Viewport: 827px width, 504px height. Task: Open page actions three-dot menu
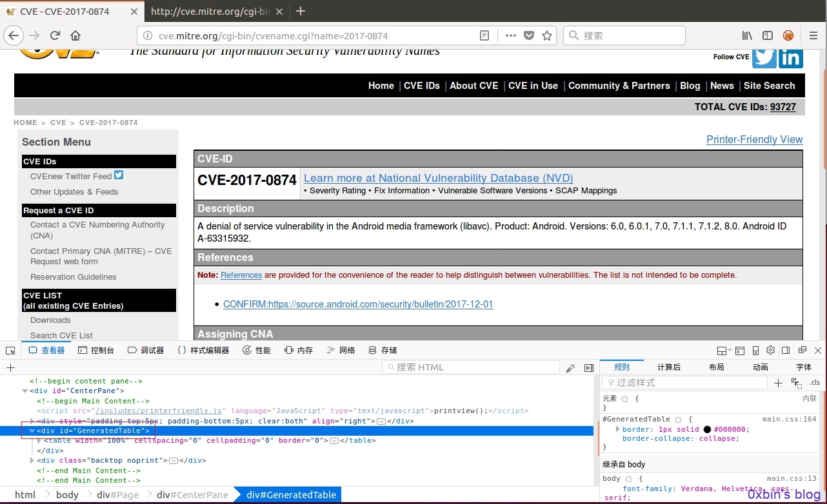click(x=510, y=36)
